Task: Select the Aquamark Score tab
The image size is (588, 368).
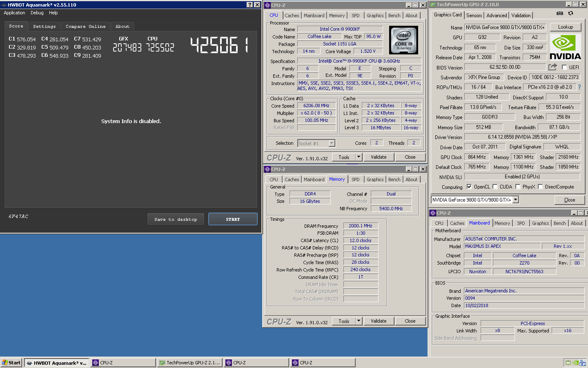Action: (16, 26)
